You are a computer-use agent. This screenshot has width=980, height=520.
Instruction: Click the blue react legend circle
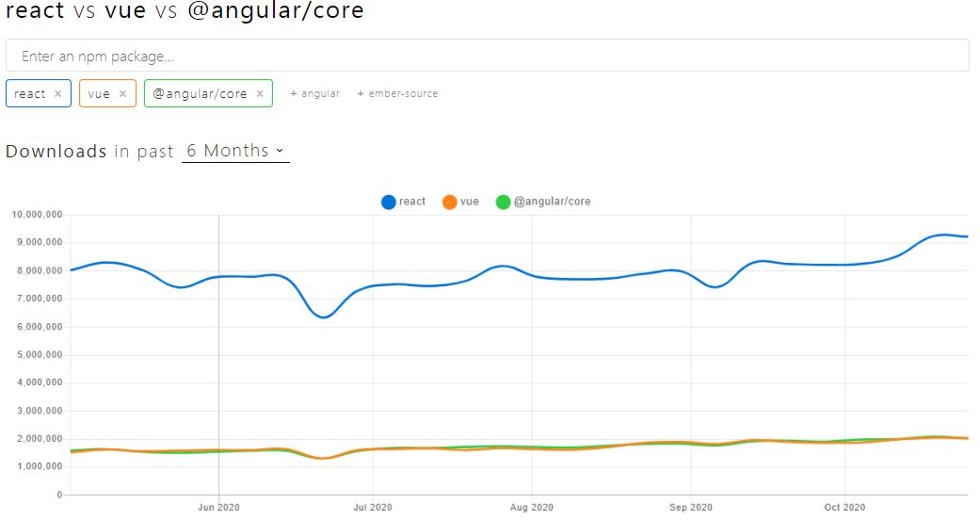(x=388, y=203)
